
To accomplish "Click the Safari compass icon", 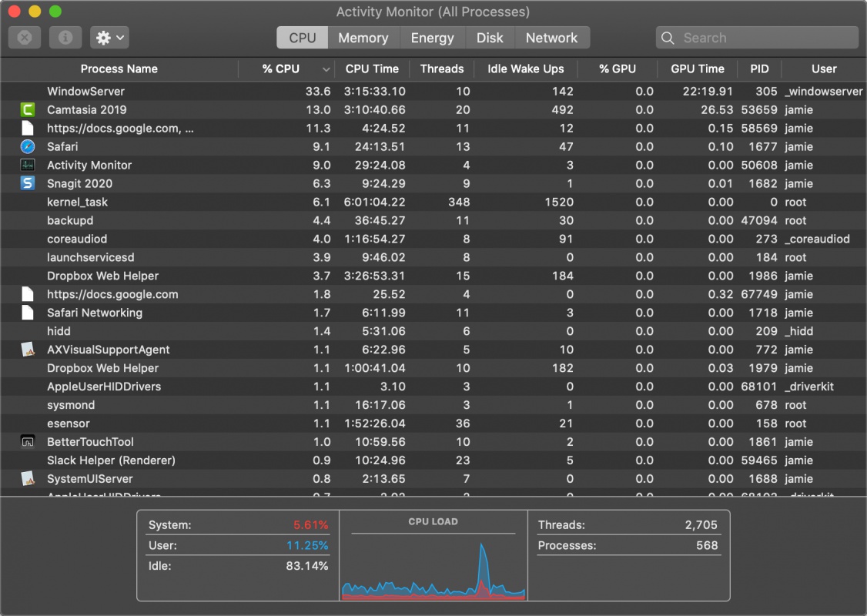I will click(x=28, y=147).
